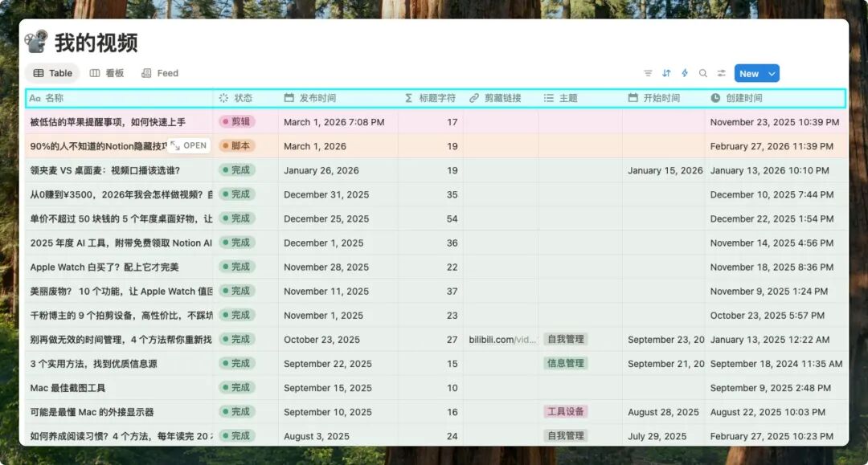Viewport: 868px width, 465px height.
Task: Expand the New button dropdown arrow
Action: pos(772,74)
